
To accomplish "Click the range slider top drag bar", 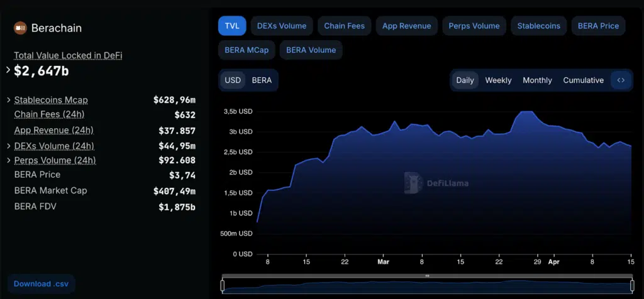I will (427, 276).
